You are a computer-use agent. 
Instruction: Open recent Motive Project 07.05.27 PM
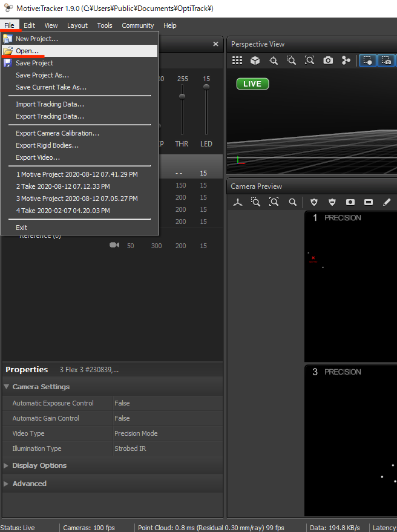[x=80, y=199]
